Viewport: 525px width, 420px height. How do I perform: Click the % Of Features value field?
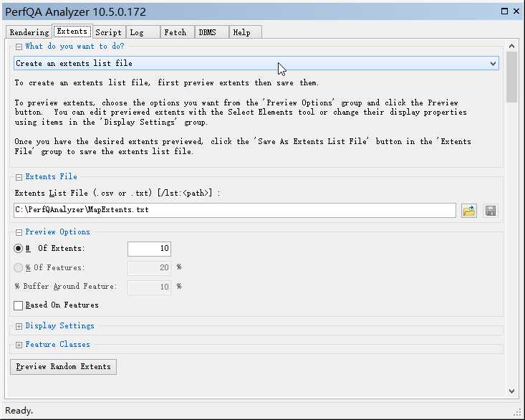(149, 268)
